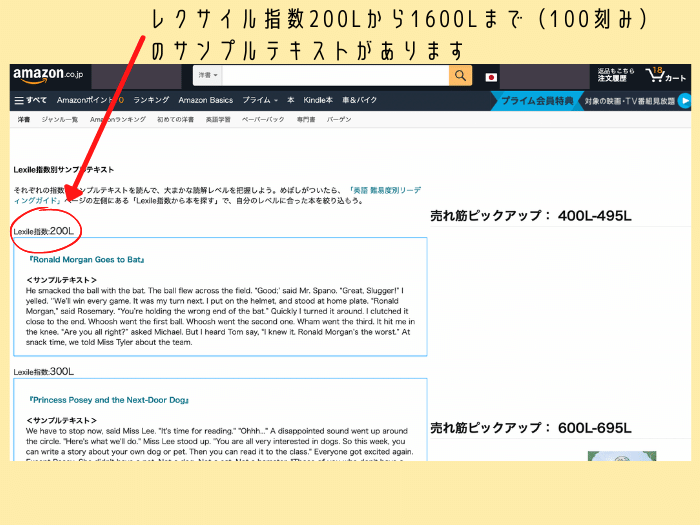Open 返品もこちら 注文履歴 link
This screenshot has height=525, width=700.
(615, 76)
